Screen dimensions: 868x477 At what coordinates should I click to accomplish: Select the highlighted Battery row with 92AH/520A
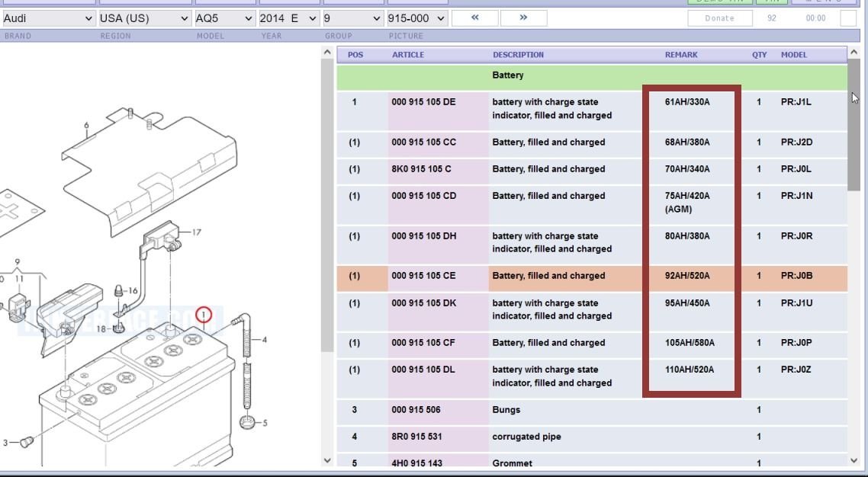coord(565,276)
